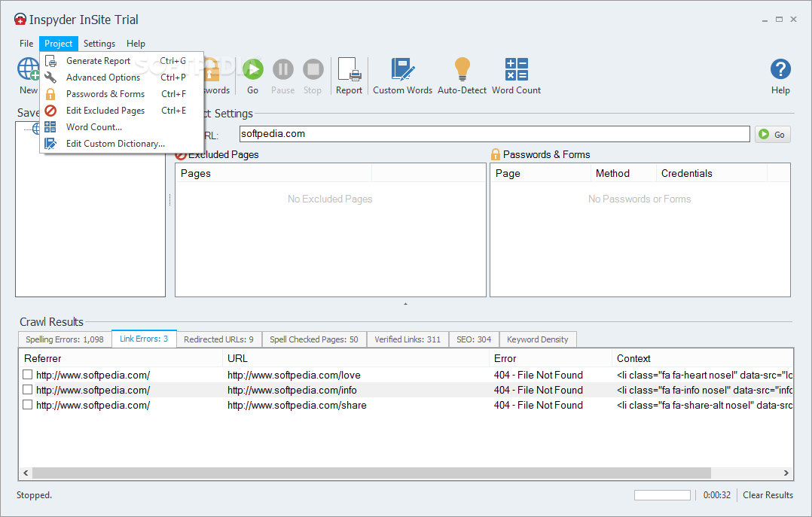
Task: Choose Generate Report menu entry
Action: pos(122,61)
